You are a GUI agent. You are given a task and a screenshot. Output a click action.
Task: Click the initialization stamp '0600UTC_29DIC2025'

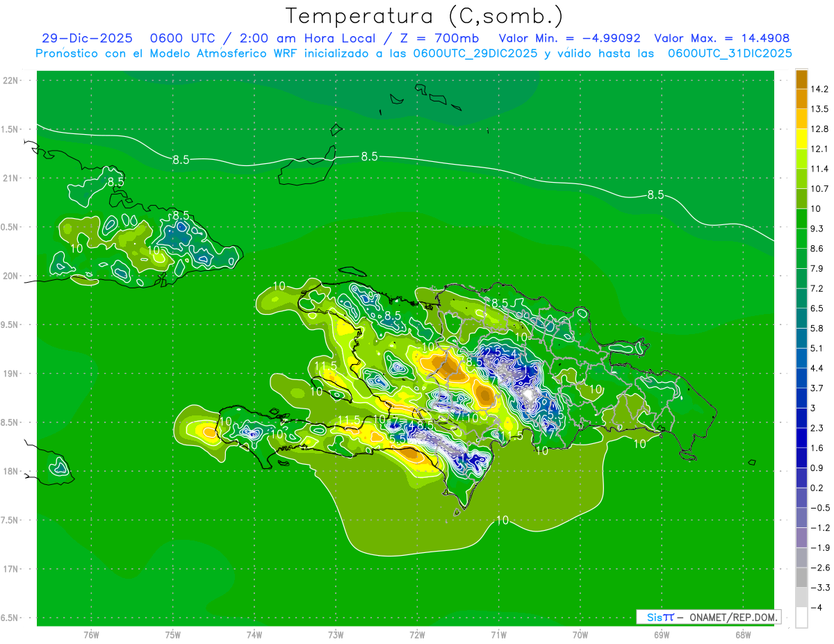[x=475, y=53]
